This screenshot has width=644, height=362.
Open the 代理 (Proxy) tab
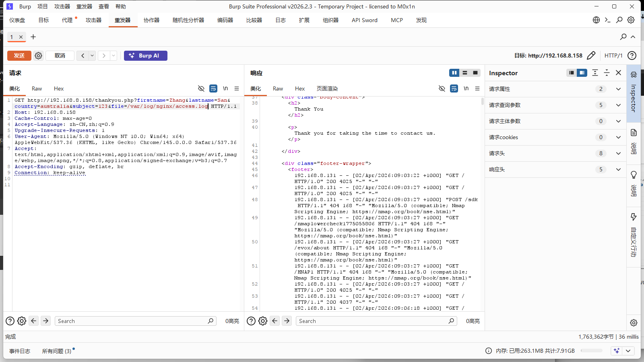[67, 20]
